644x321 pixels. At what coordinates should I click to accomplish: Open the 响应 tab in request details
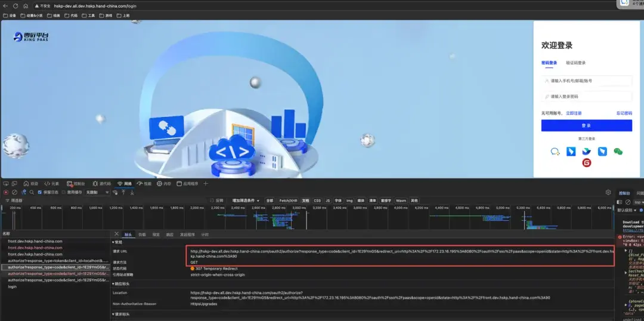169,235
